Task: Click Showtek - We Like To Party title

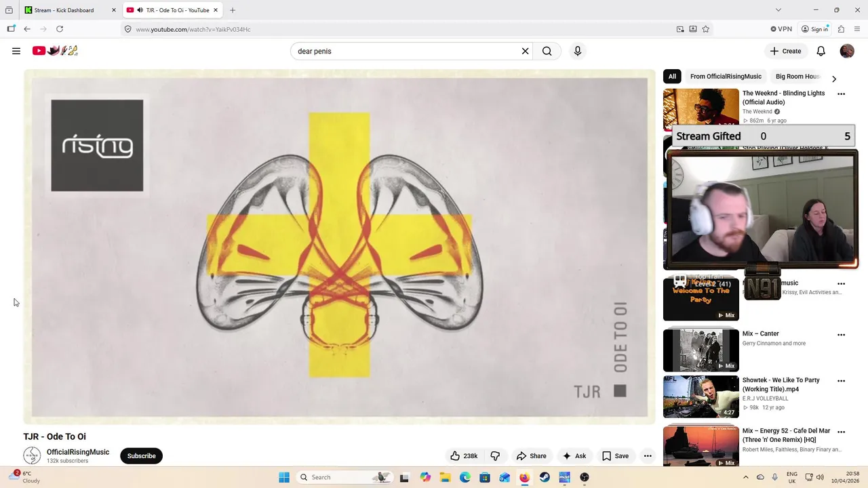Action: [781, 385]
